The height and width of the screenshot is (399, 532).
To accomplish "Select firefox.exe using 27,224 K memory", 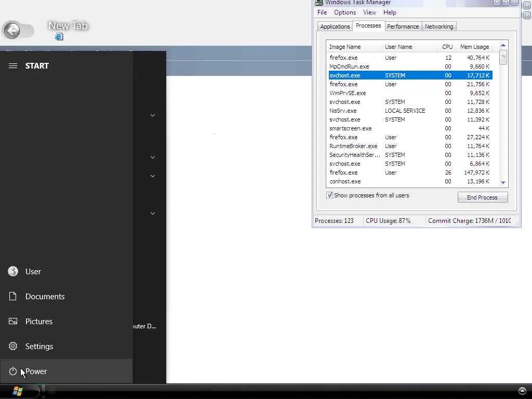I will pos(410,137).
